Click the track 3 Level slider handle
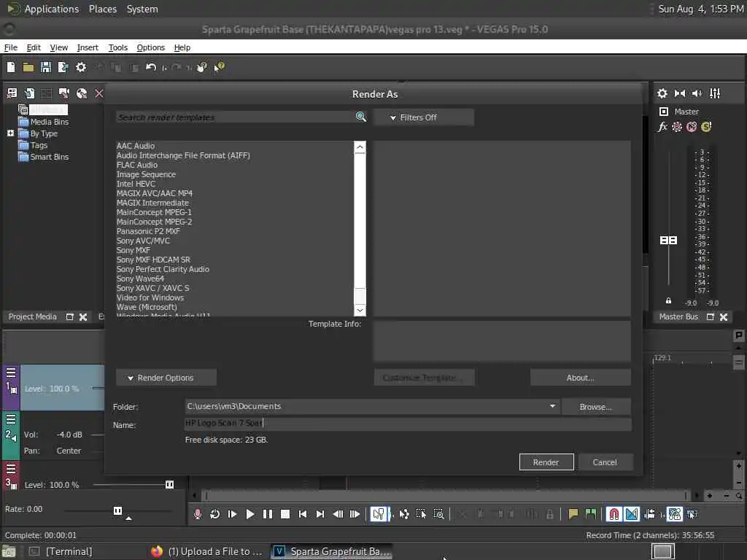The height and width of the screenshot is (560, 747). [169, 484]
